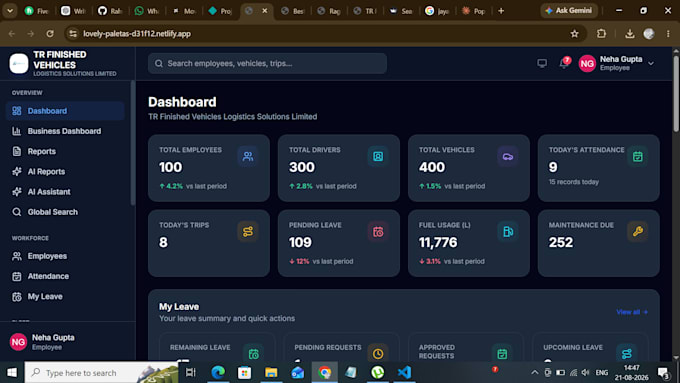Follow the View all link in My Leave

coord(632,312)
